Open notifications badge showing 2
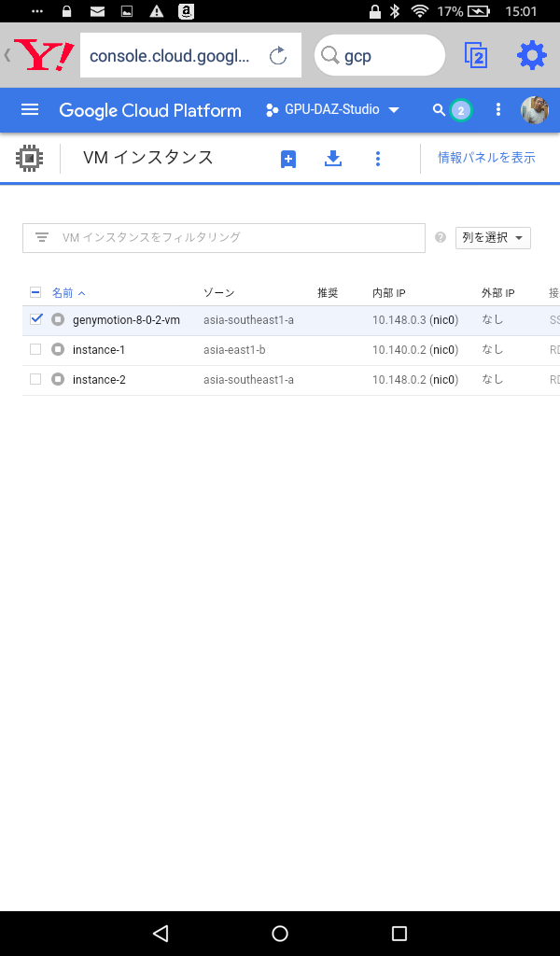This screenshot has width=560, height=956. [461, 110]
